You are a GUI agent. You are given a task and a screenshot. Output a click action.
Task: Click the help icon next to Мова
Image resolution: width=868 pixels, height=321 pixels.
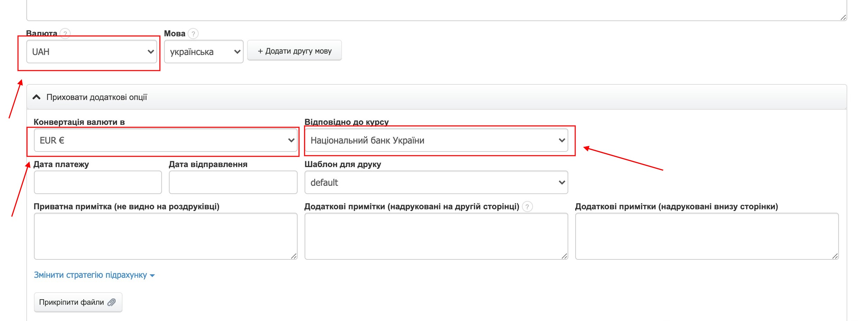pyautogui.click(x=193, y=34)
